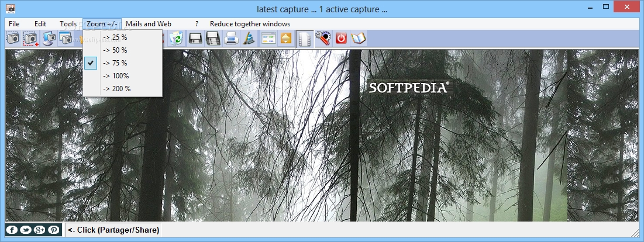Open the Tools menu
Screen dimensions: 644x242
tap(68, 24)
